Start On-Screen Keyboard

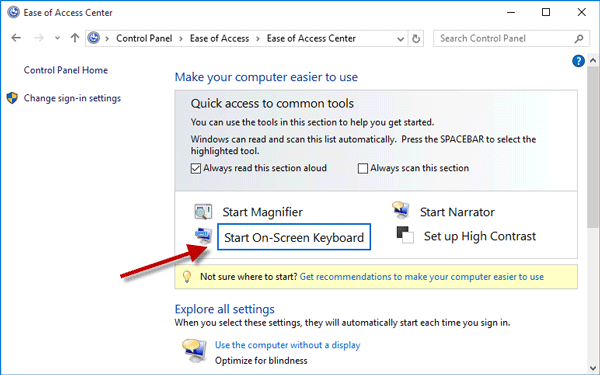tap(294, 237)
